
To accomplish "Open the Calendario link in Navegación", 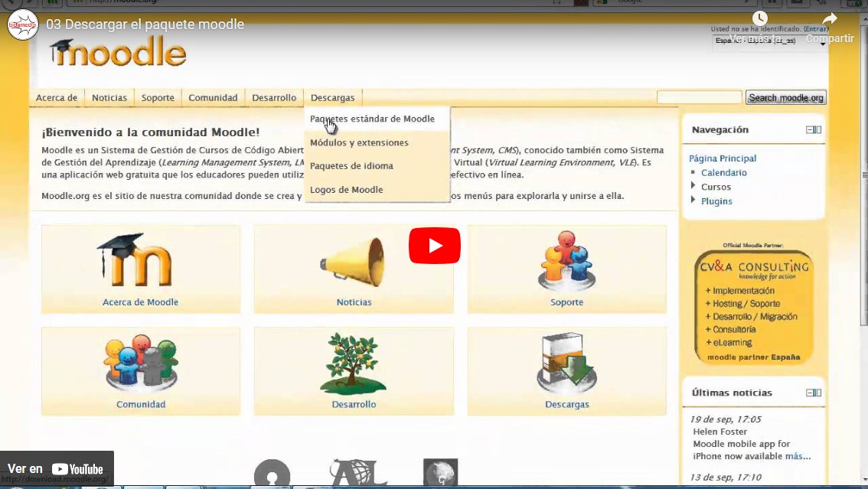I will click(723, 173).
